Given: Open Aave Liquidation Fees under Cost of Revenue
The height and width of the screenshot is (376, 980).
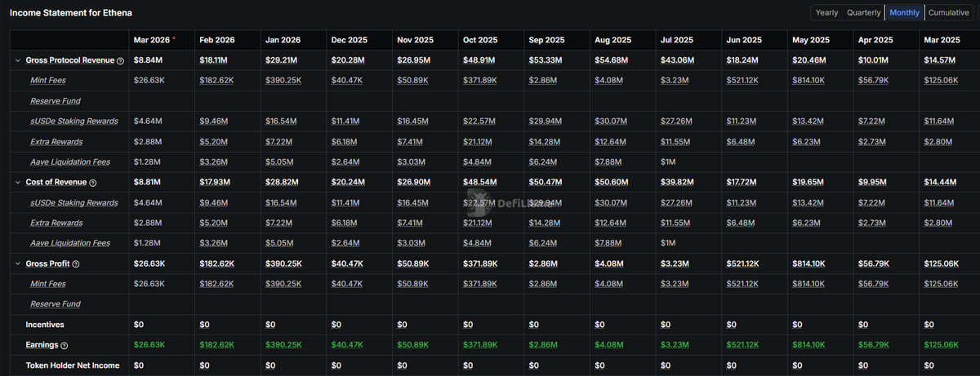Looking at the screenshot, I should pos(70,243).
